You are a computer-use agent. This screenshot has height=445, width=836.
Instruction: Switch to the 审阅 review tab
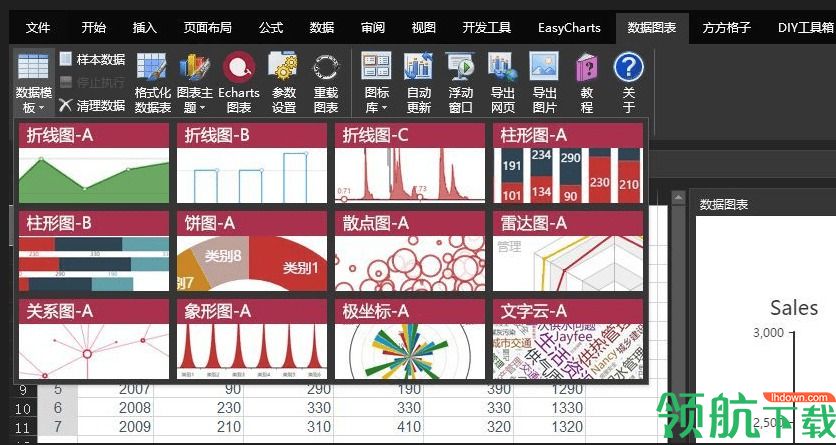tap(373, 28)
